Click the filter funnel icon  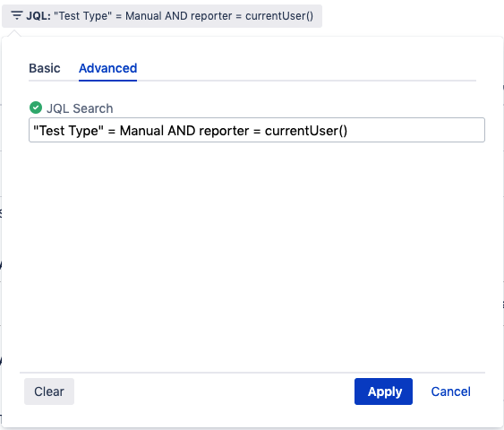17,15
